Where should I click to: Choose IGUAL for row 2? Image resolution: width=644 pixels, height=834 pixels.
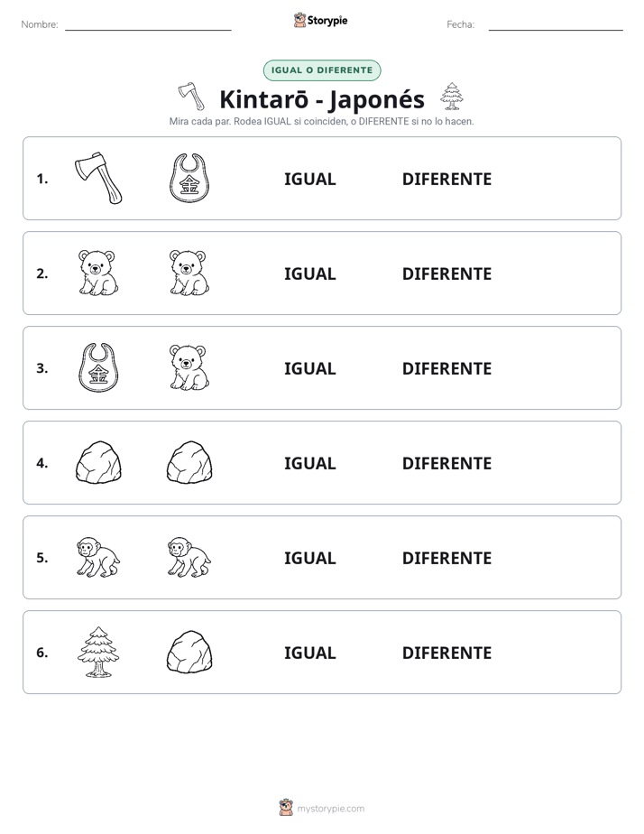tap(309, 273)
